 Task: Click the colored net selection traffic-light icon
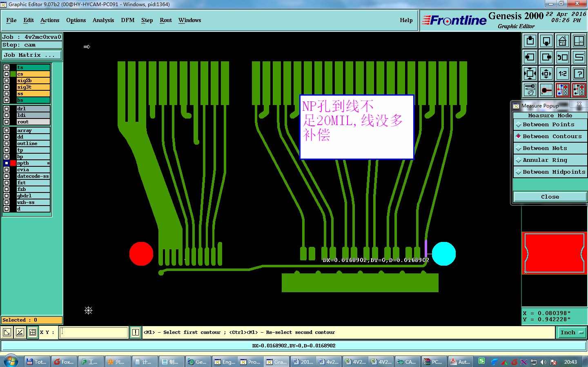click(563, 90)
